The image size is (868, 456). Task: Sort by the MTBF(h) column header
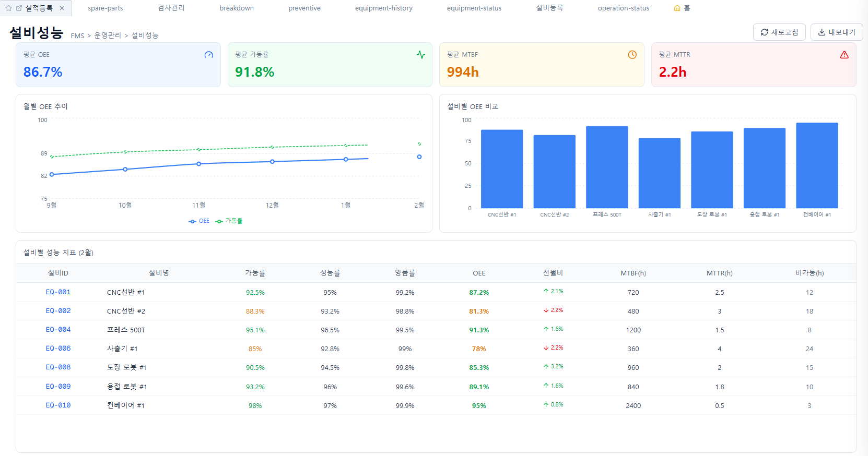[633, 273]
